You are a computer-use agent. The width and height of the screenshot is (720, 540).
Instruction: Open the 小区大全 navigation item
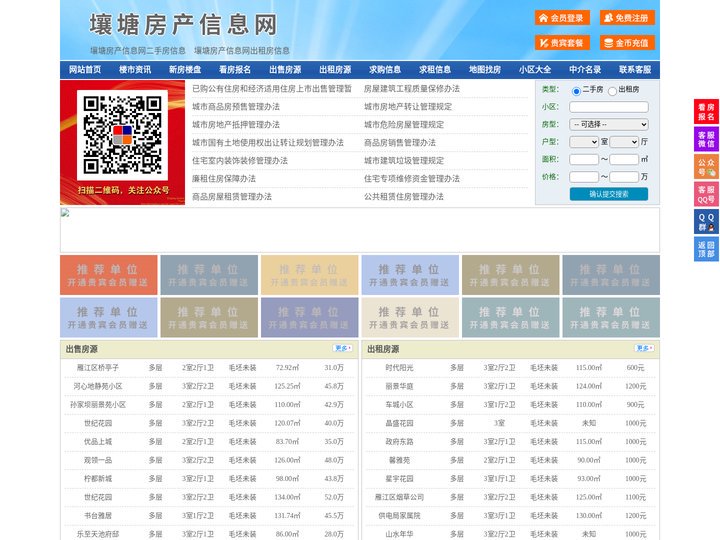[x=535, y=70]
